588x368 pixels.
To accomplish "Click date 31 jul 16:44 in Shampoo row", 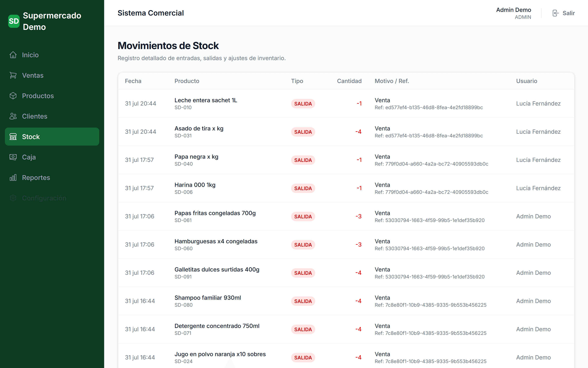I will tap(140, 301).
